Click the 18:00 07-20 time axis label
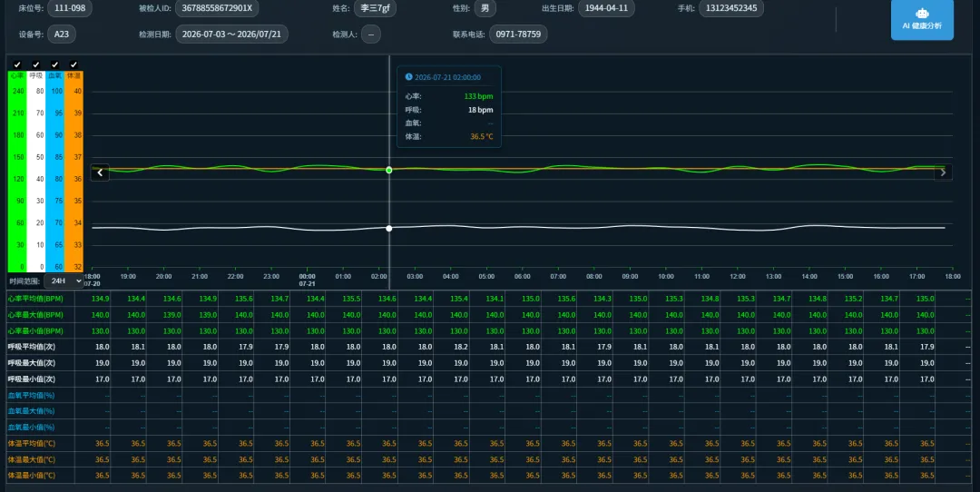This screenshot has height=492, width=980. (x=92, y=280)
